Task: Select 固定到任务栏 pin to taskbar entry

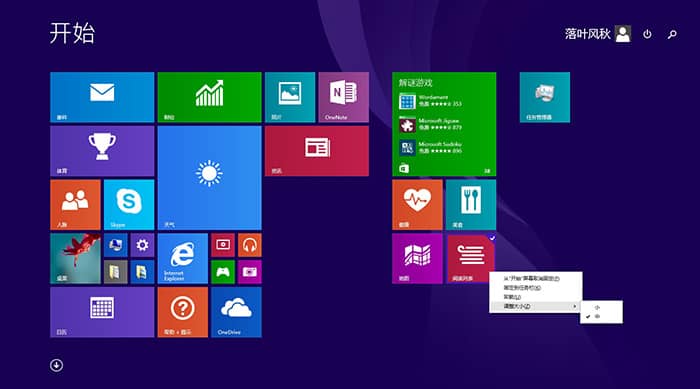Action: 536,288
